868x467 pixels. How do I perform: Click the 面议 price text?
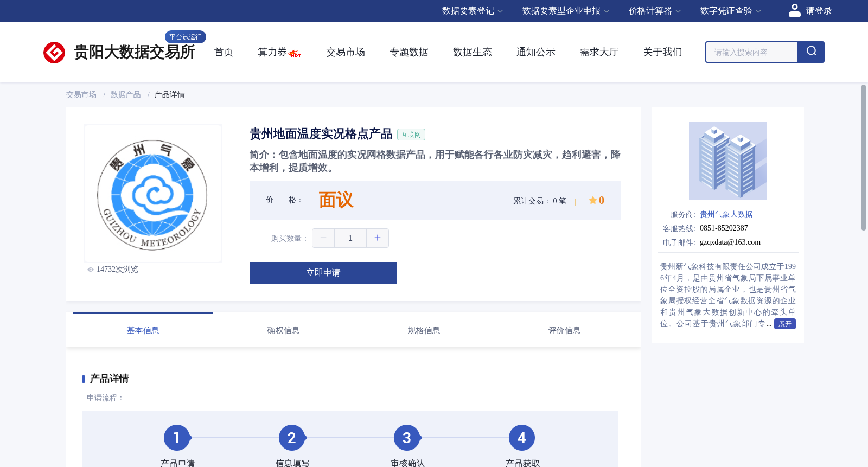point(336,200)
